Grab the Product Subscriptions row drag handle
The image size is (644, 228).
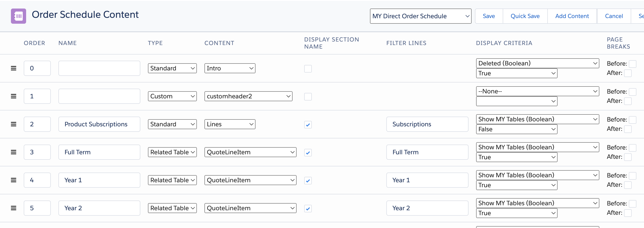[x=14, y=124]
